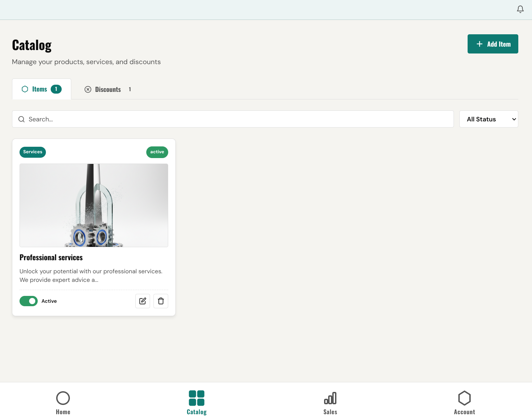Viewport: 532px width, 419px height.
Task: Open Catalog in bottom navigation
Action: [x=197, y=403]
